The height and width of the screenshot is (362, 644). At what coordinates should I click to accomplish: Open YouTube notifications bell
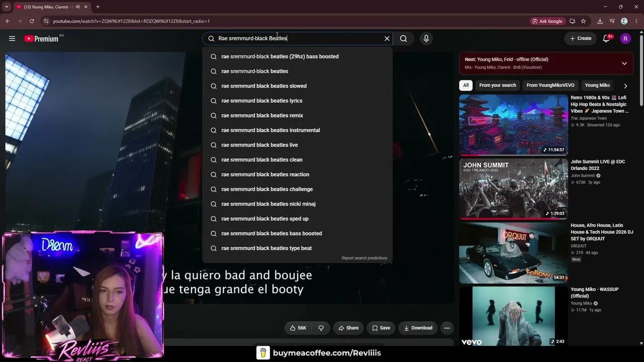607,39
